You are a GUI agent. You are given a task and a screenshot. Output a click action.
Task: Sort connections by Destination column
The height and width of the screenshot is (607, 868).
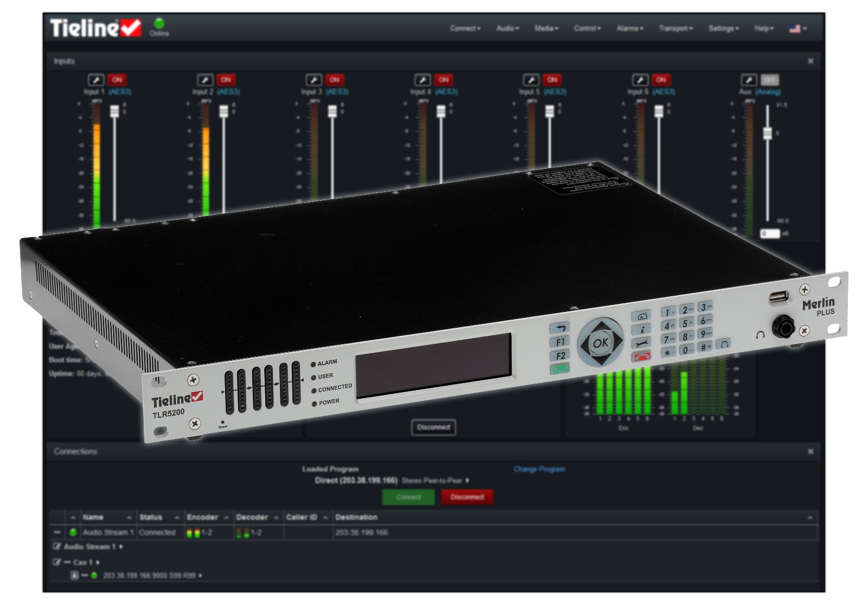[x=575, y=517]
